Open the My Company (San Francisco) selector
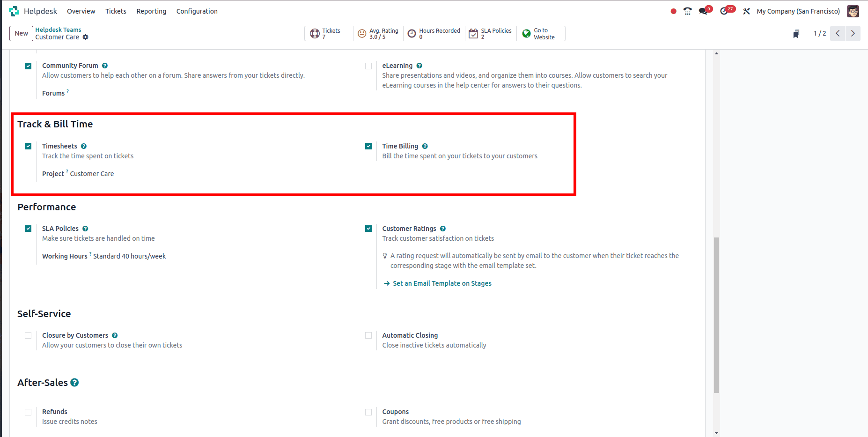This screenshot has width=868, height=437. coord(798,11)
